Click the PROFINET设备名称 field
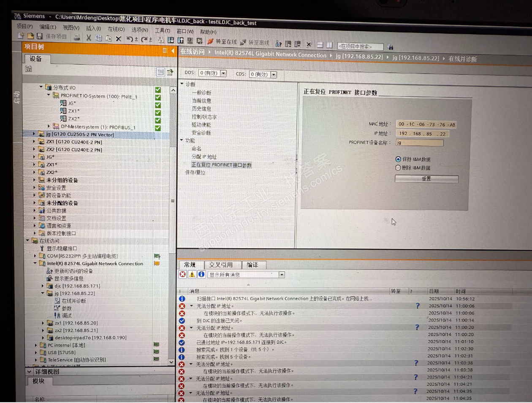 pos(419,143)
